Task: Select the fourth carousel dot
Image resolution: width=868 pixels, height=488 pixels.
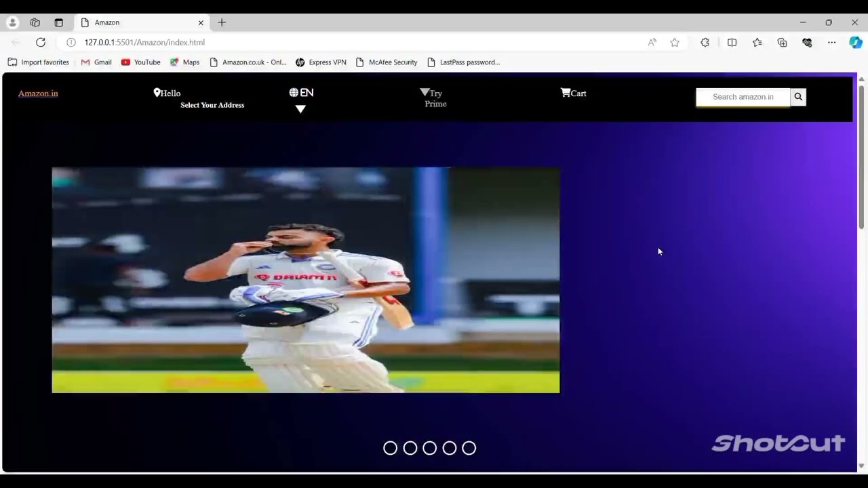Action: tap(449, 448)
